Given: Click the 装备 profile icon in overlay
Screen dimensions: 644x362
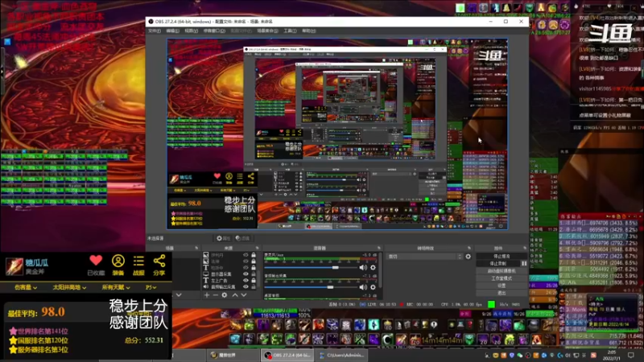Looking at the screenshot, I should pyautogui.click(x=118, y=261).
